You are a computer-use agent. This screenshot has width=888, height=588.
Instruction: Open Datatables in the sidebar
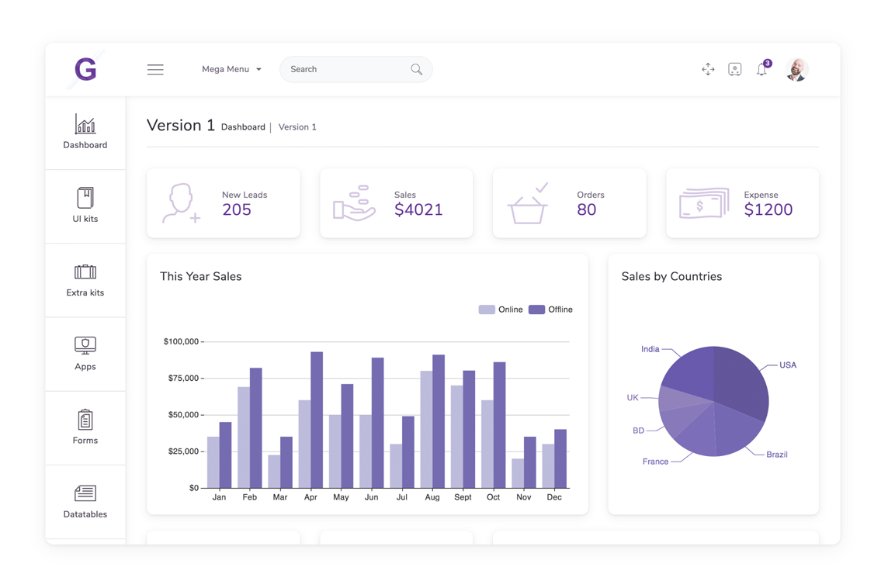(x=85, y=501)
